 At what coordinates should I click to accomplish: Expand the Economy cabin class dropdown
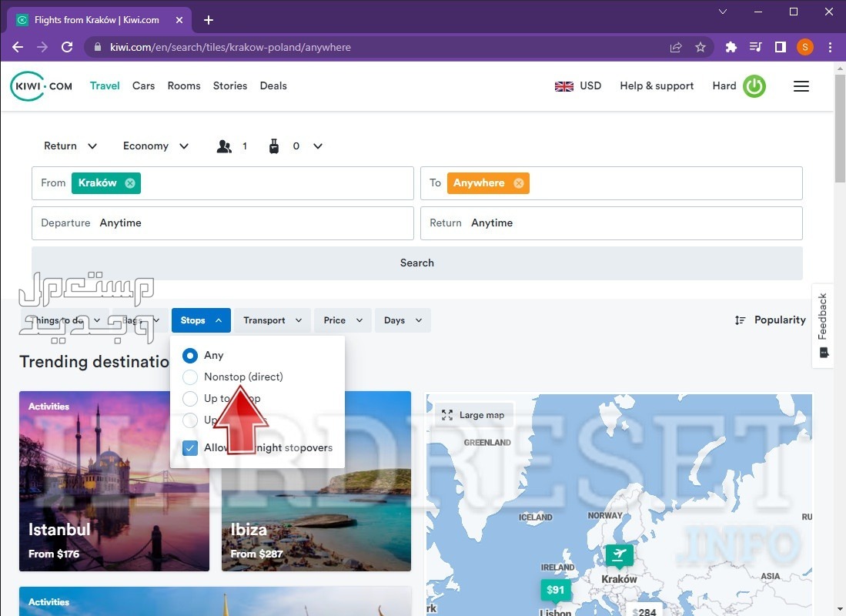coord(155,146)
